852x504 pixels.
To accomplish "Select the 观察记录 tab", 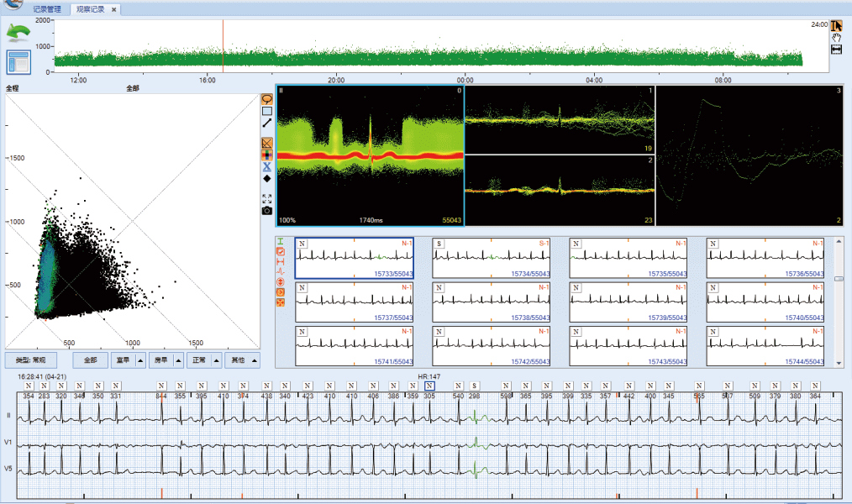I will (x=91, y=9).
